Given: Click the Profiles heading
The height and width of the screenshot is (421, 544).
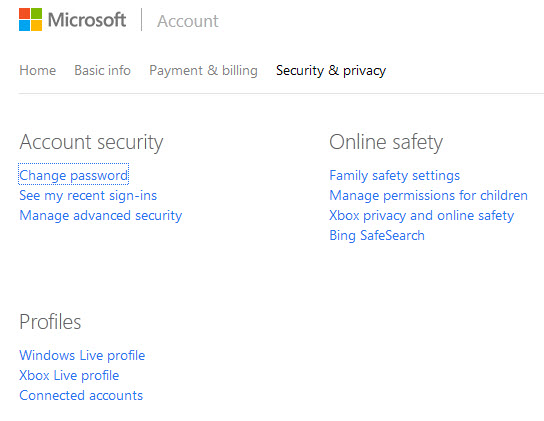Looking at the screenshot, I should 50,322.
